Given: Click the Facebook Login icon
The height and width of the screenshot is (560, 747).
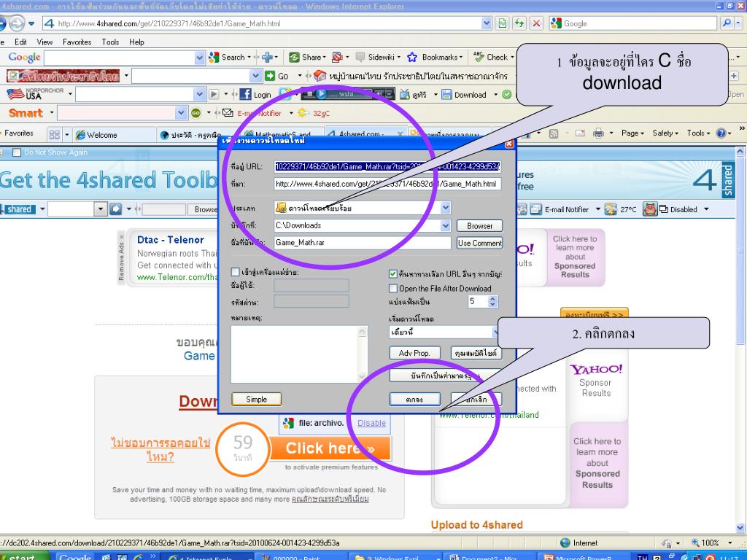Looking at the screenshot, I should pos(245,94).
